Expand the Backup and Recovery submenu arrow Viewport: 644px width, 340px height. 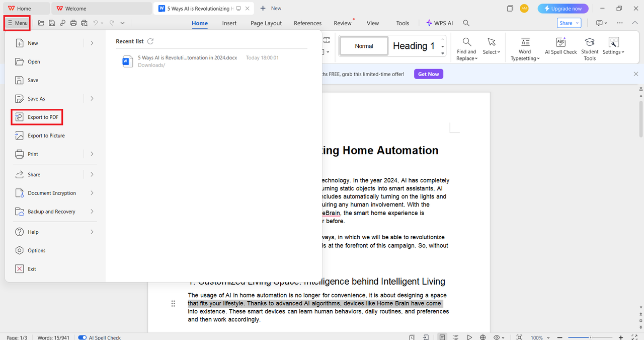pyautogui.click(x=92, y=212)
